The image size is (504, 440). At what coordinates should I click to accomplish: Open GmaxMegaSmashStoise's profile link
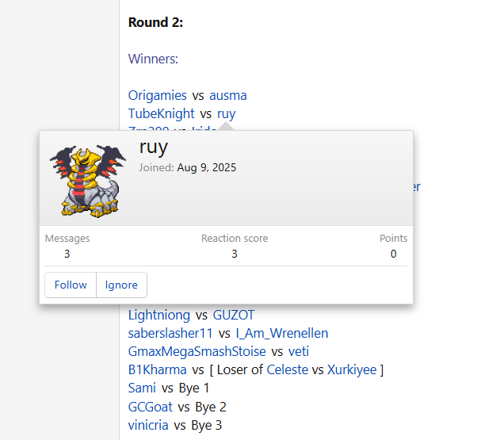click(x=197, y=351)
